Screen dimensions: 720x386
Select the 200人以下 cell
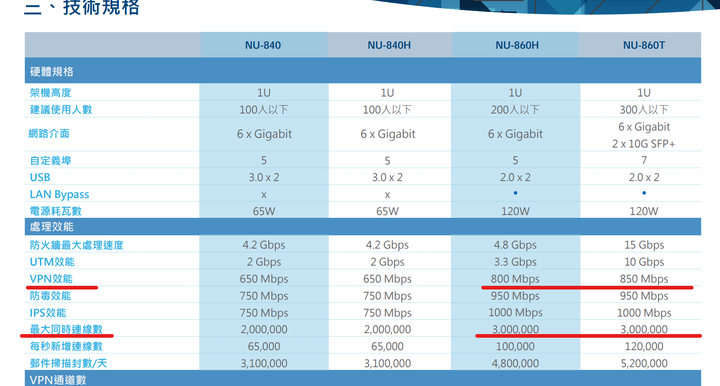[515, 110]
